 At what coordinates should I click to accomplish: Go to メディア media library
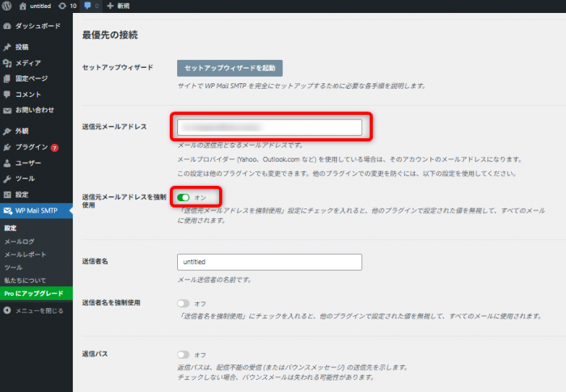pos(27,63)
